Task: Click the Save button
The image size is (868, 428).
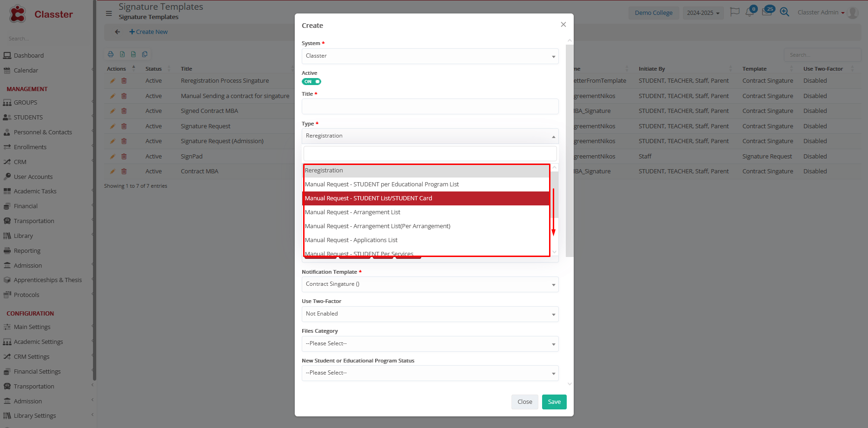Action: [554, 402]
